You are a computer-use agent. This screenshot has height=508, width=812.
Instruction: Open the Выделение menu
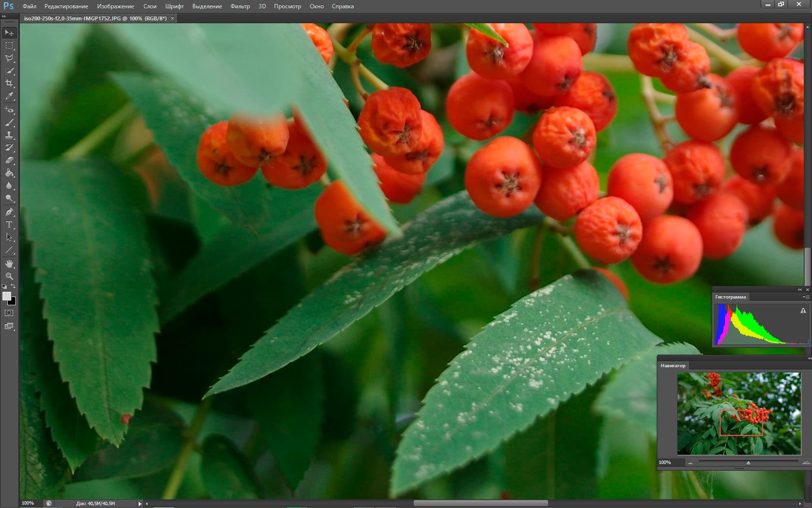coord(207,6)
